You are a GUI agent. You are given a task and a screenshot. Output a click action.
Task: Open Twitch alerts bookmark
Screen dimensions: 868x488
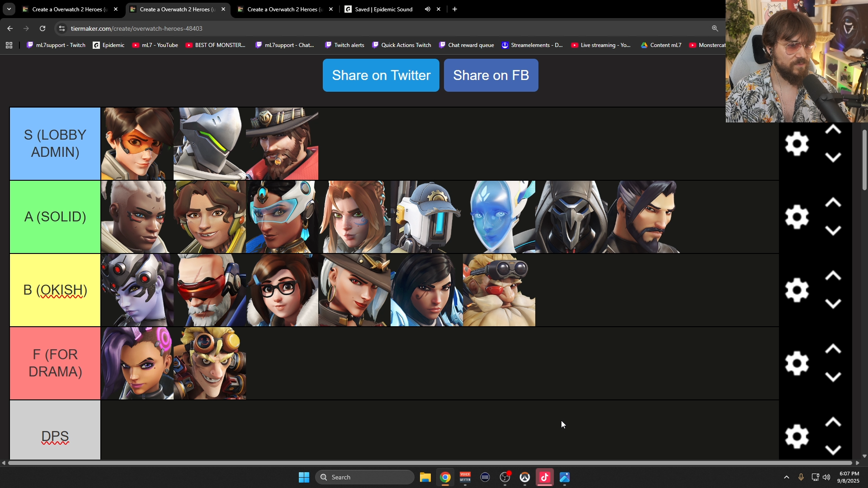pos(344,45)
